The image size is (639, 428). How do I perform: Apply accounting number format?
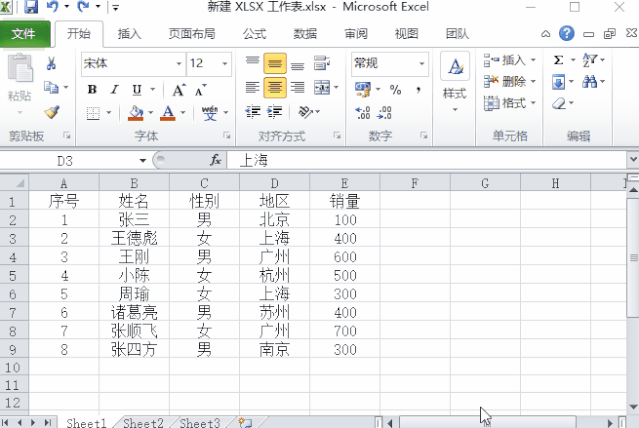(363, 89)
